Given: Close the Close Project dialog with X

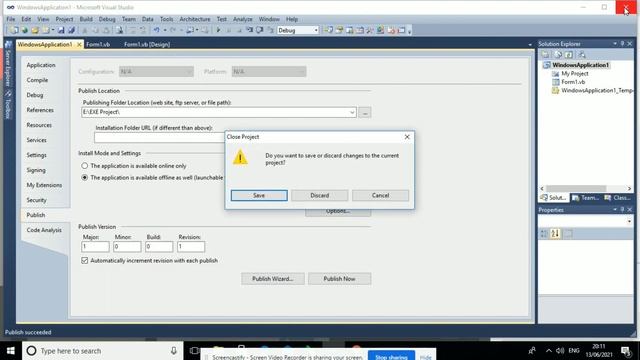Looking at the screenshot, I should point(407,137).
